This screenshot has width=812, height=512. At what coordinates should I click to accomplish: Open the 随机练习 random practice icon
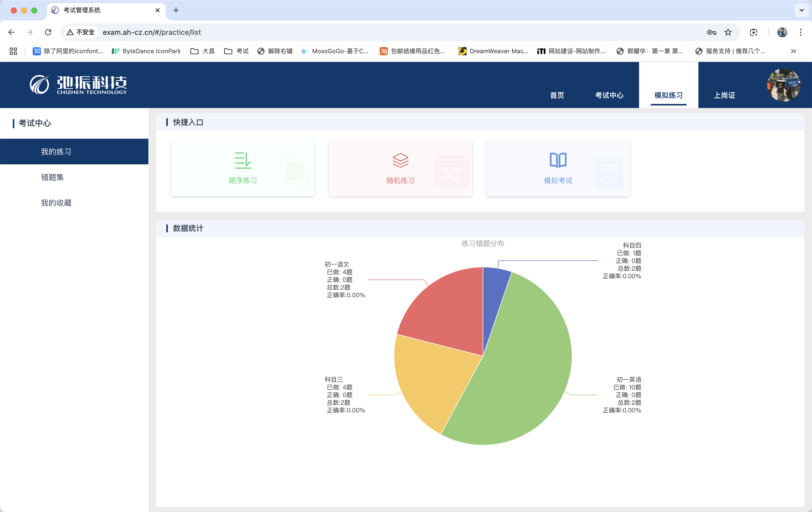[x=400, y=160]
